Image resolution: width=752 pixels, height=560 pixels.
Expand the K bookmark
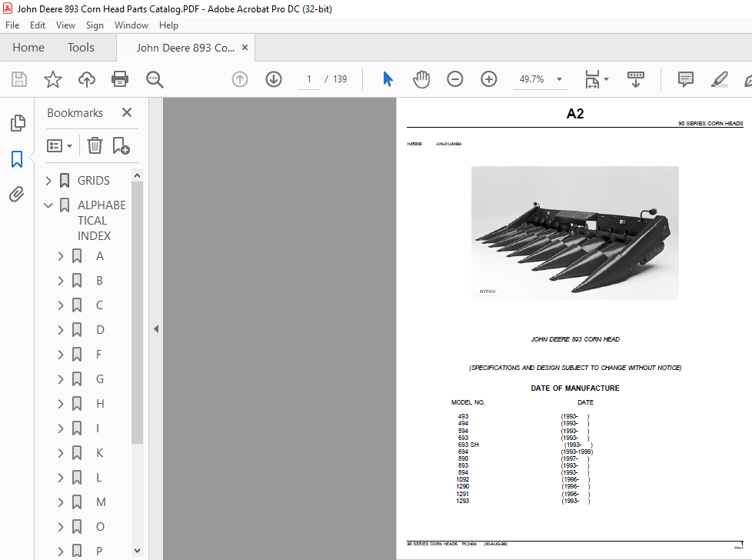(x=61, y=453)
